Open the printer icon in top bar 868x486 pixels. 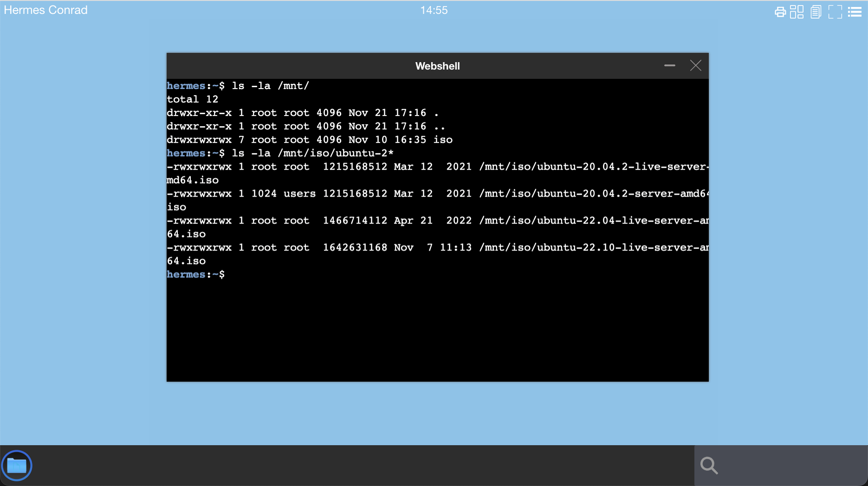pyautogui.click(x=780, y=12)
